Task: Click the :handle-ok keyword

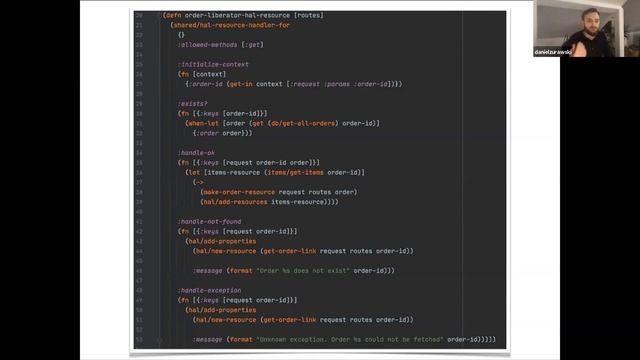Action: pyautogui.click(x=196, y=153)
